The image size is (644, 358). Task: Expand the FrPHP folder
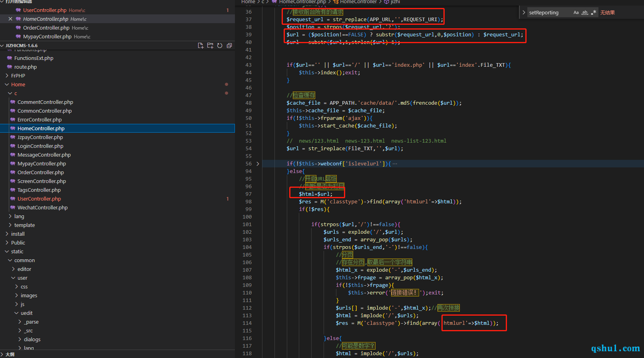[7, 76]
